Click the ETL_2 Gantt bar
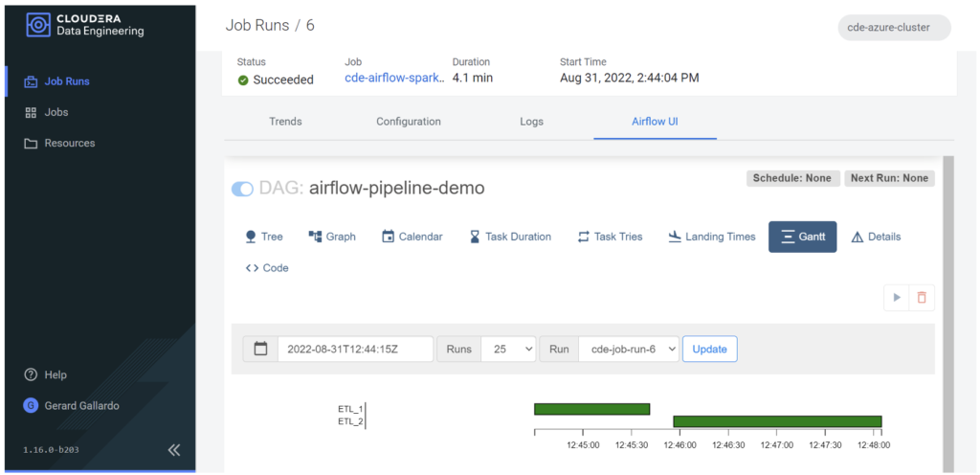Viewport: 980px width, 475px height. (777, 421)
